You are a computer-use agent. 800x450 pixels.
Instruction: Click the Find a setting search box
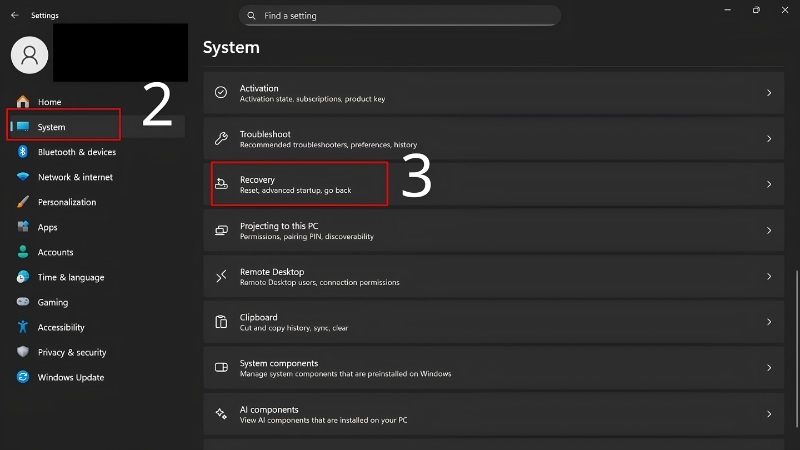399,16
